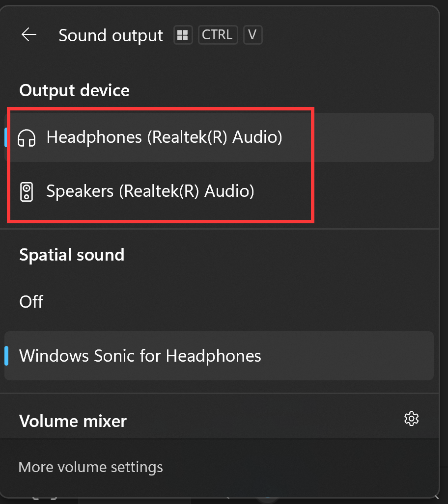Click the Volume mixer section heading

click(x=73, y=421)
